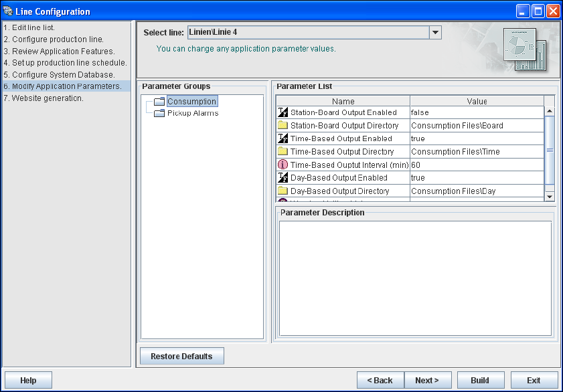The width and height of the screenshot is (563, 392).
Task: Click the Help button
Action: tap(28, 380)
